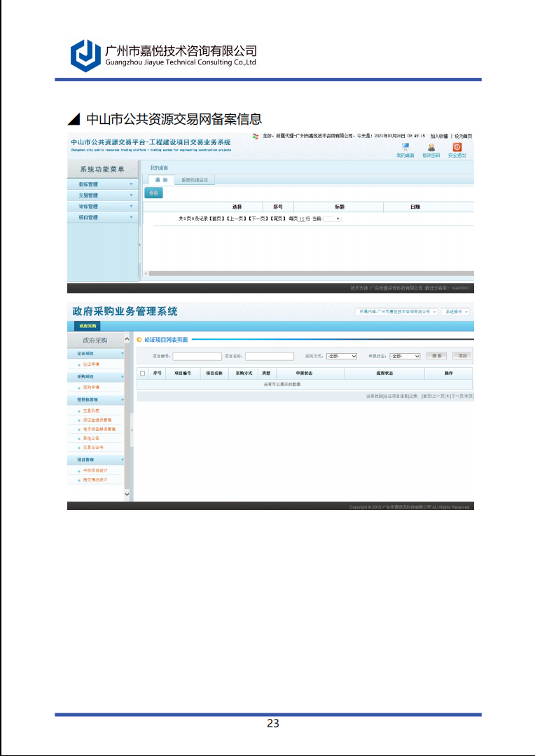Expand the 招标管理 menu
Viewport: 535px width, 756px height.
(103, 184)
